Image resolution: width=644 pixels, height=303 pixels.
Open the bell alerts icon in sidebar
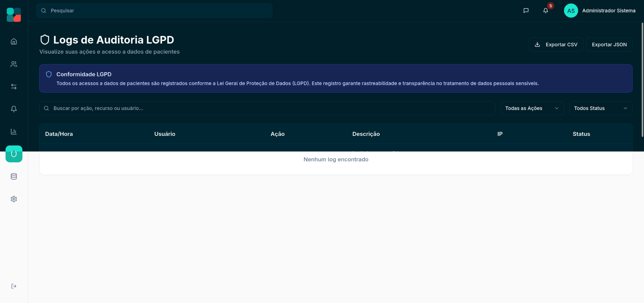[14, 109]
